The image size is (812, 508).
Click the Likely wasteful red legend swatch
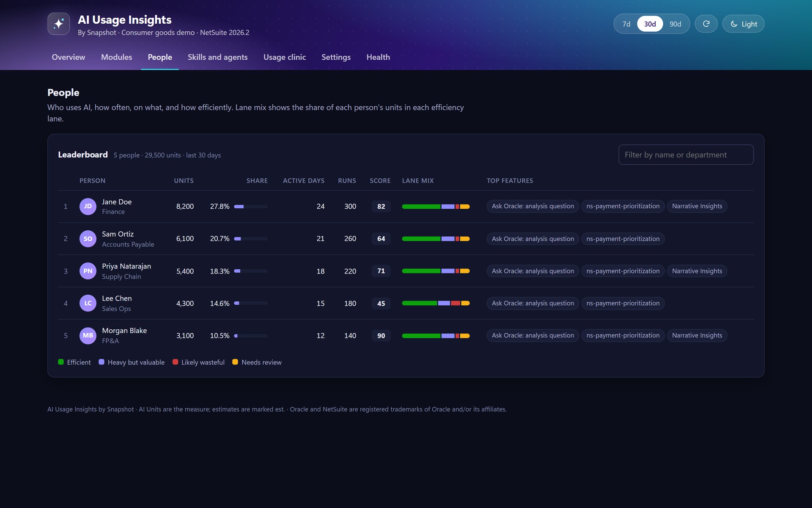point(175,362)
